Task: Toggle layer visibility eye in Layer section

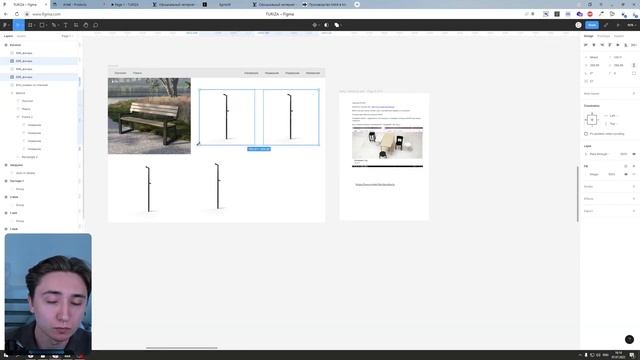Action: 634,154
